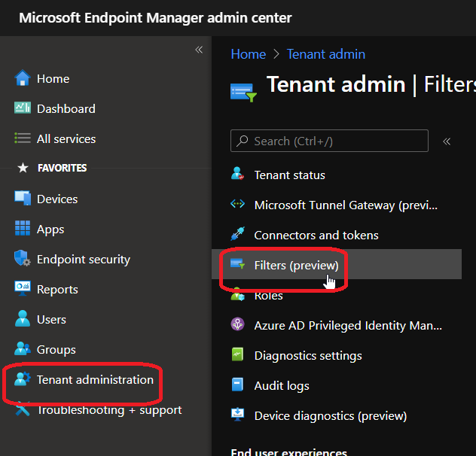Open the Apps grid icon

coord(23,229)
